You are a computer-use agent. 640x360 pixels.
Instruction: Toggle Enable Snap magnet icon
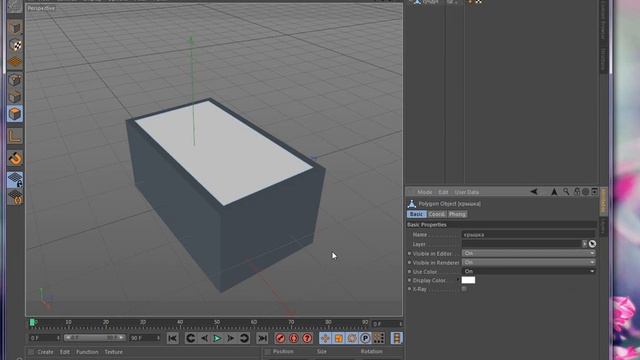coord(15,158)
